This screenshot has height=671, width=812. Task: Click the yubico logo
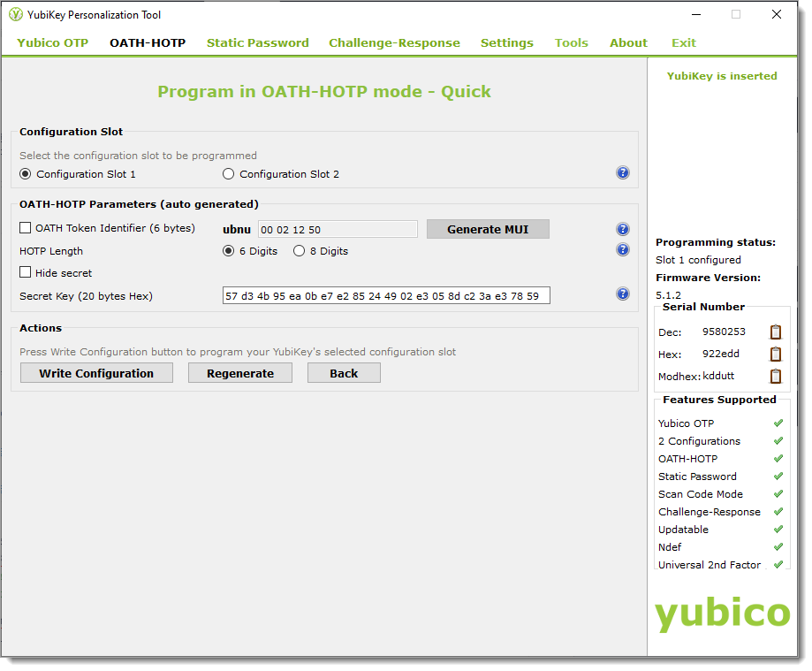click(722, 614)
